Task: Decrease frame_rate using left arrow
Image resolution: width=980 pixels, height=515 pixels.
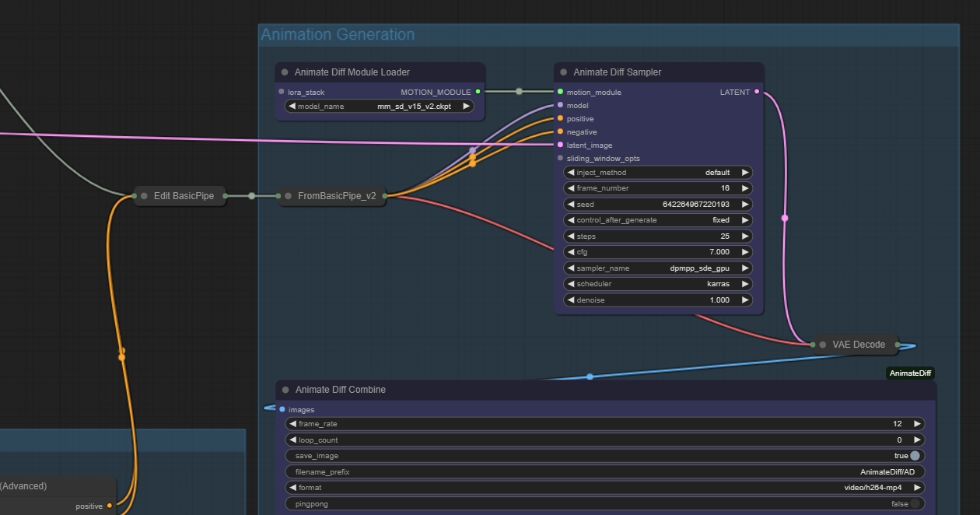Action: click(x=292, y=424)
